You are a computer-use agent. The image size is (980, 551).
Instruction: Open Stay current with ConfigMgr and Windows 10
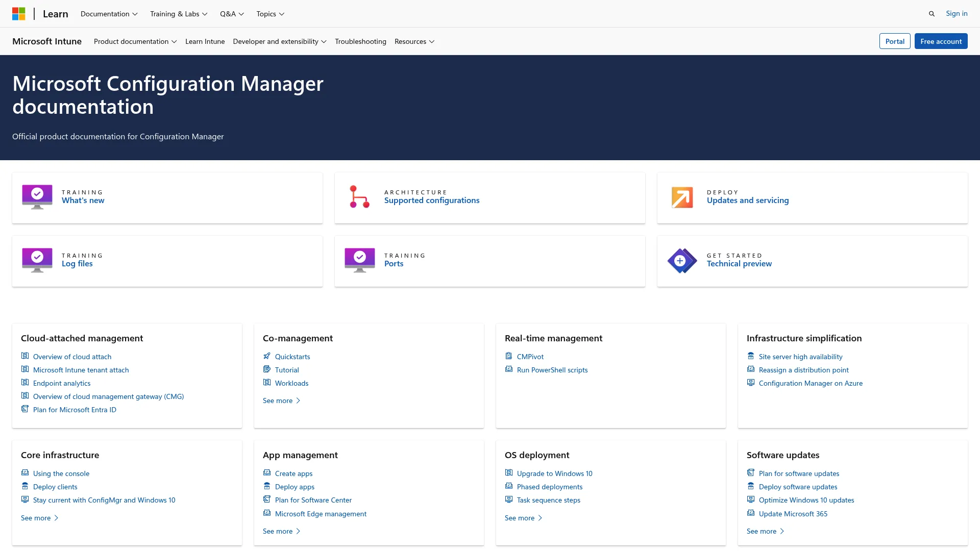[104, 500]
